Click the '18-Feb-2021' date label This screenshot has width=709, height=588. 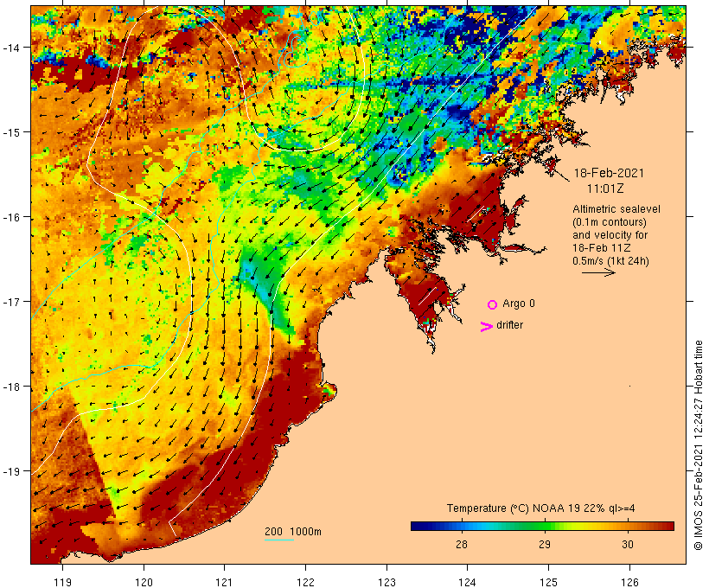pyautogui.click(x=609, y=173)
